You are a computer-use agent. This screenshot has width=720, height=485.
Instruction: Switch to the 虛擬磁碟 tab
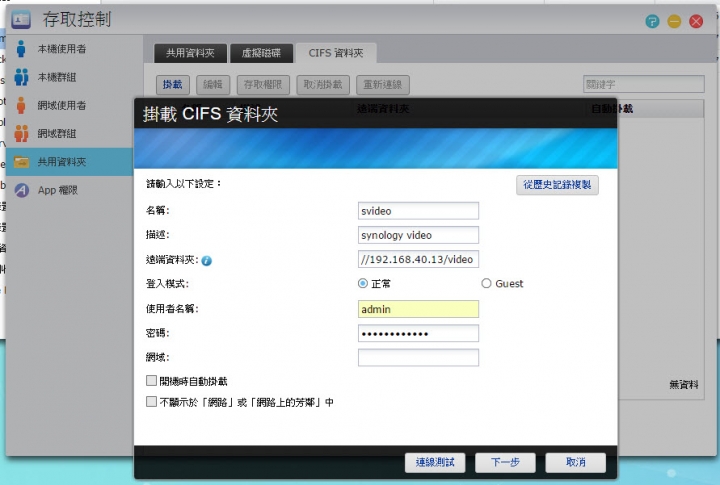[x=261, y=53]
